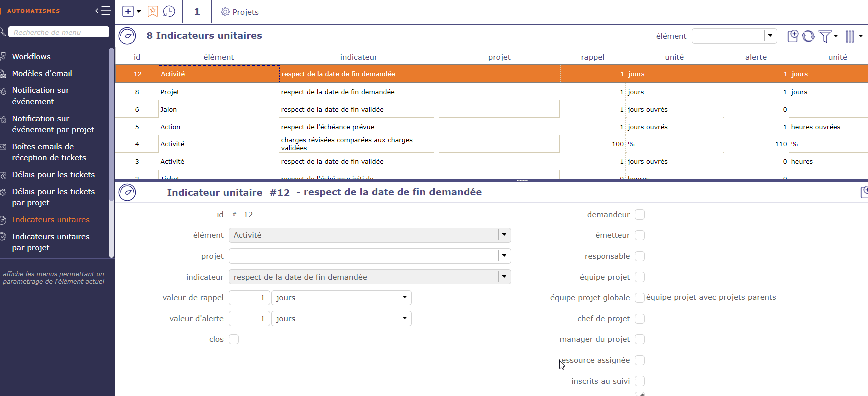Click the Projets tab link
This screenshot has height=396, width=868.
(240, 12)
